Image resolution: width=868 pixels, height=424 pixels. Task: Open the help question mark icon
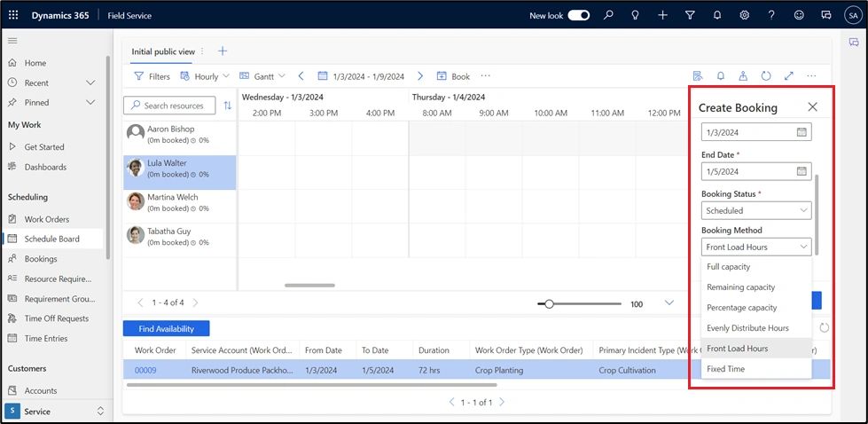point(771,15)
